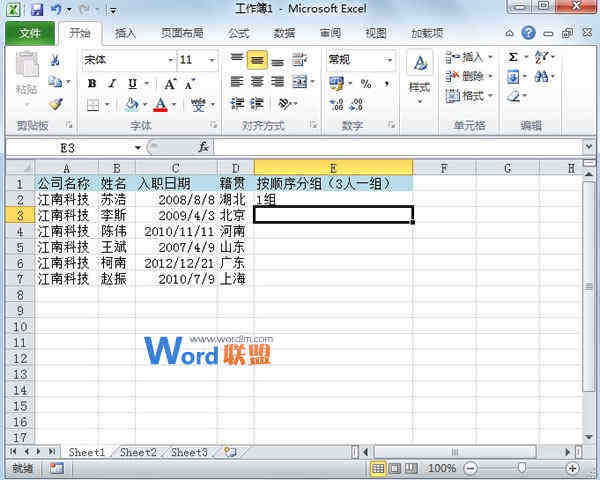Click the zoom in plus button
600x480 pixels.
pos(573,468)
